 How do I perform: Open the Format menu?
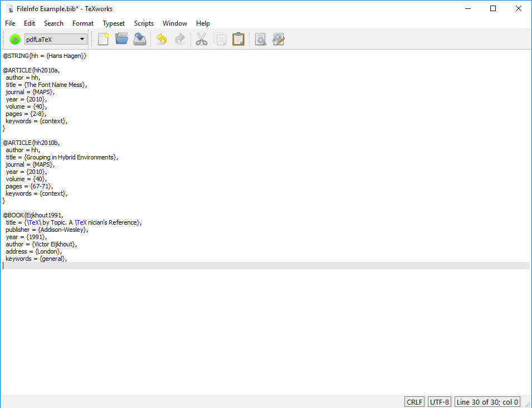click(83, 23)
